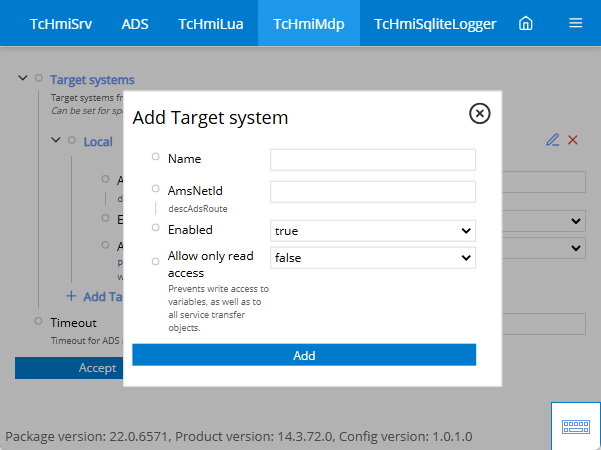Click the Add button in dialog
This screenshot has width=601, height=450.
(x=304, y=355)
